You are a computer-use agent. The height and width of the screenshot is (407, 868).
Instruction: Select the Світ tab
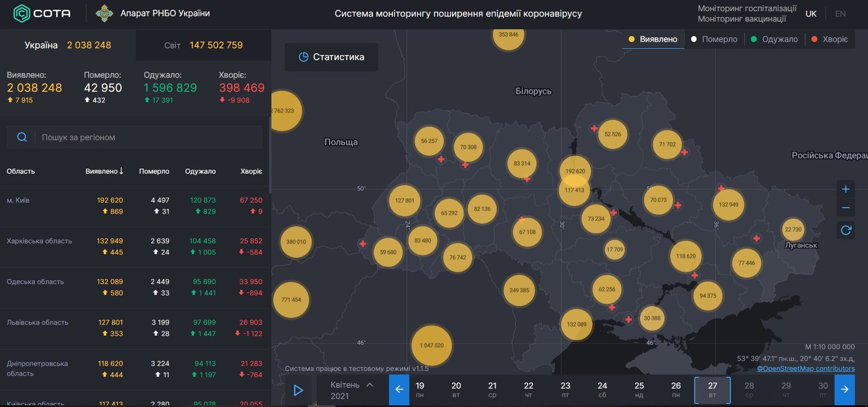click(x=203, y=45)
